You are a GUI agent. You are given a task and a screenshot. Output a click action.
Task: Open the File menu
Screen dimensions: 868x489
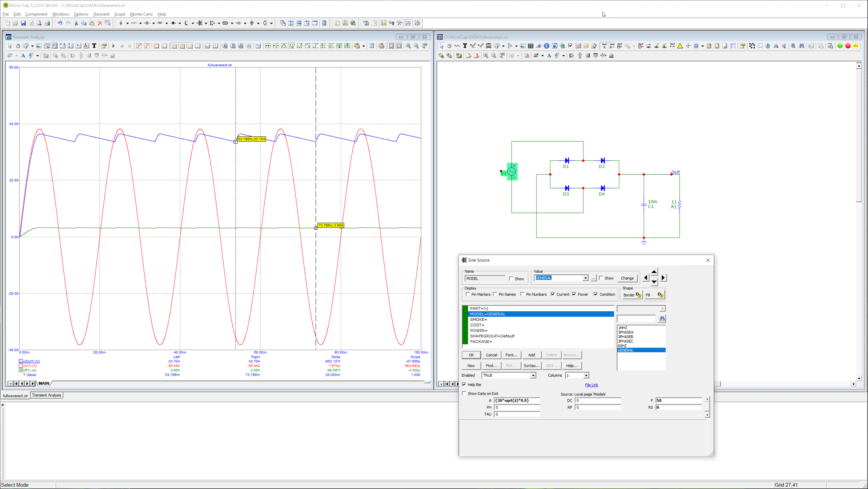(x=6, y=14)
